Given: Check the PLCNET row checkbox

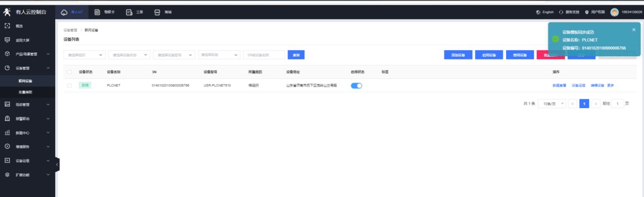Looking at the screenshot, I should 69,86.
